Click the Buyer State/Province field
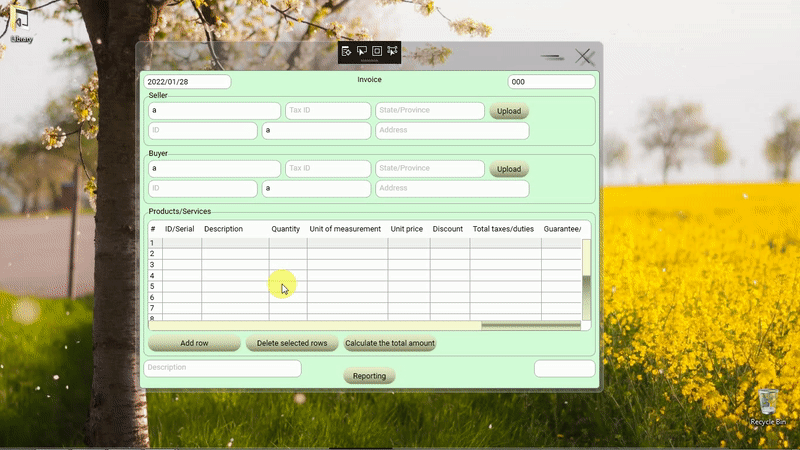Viewport: 800px width, 450px height. pos(430,169)
